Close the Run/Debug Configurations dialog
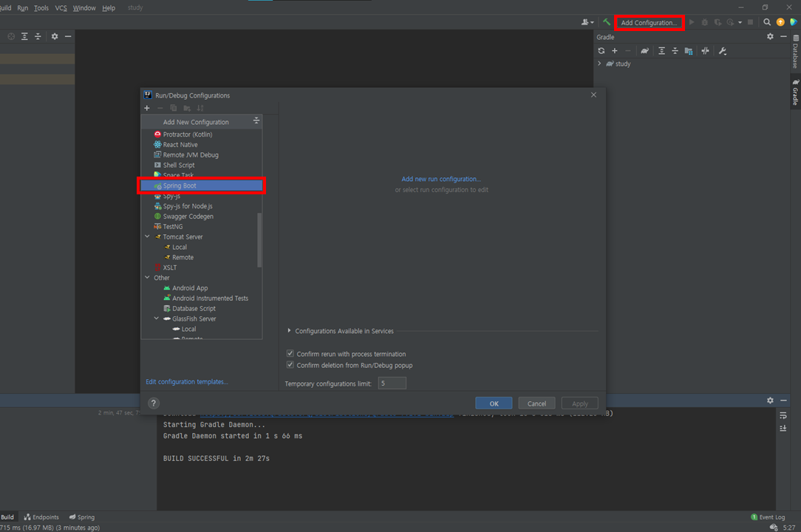 [x=593, y=95]
